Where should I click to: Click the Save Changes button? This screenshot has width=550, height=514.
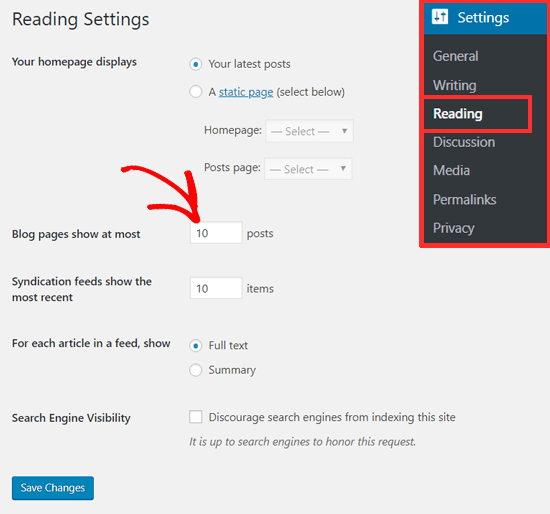[53, 488]
